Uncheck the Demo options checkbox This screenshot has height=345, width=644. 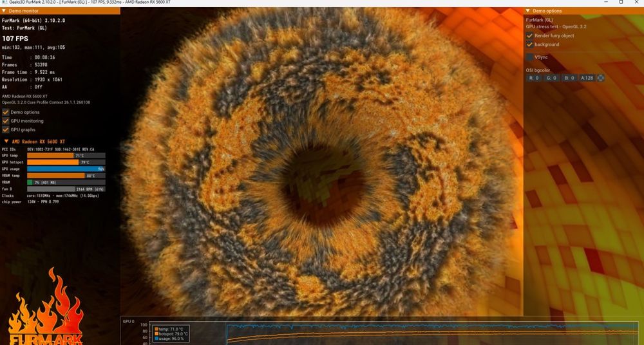point(6,112)
